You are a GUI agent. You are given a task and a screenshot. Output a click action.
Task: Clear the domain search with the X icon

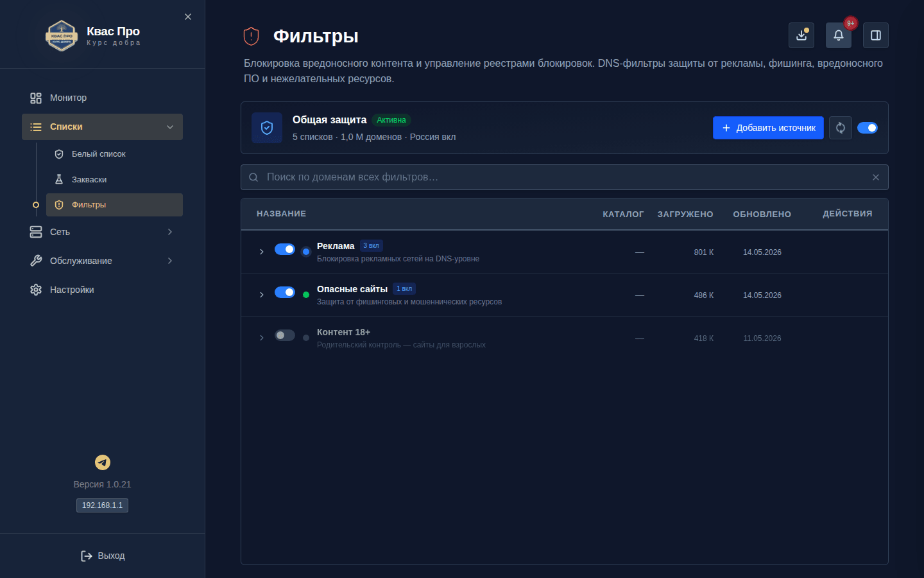876,177
